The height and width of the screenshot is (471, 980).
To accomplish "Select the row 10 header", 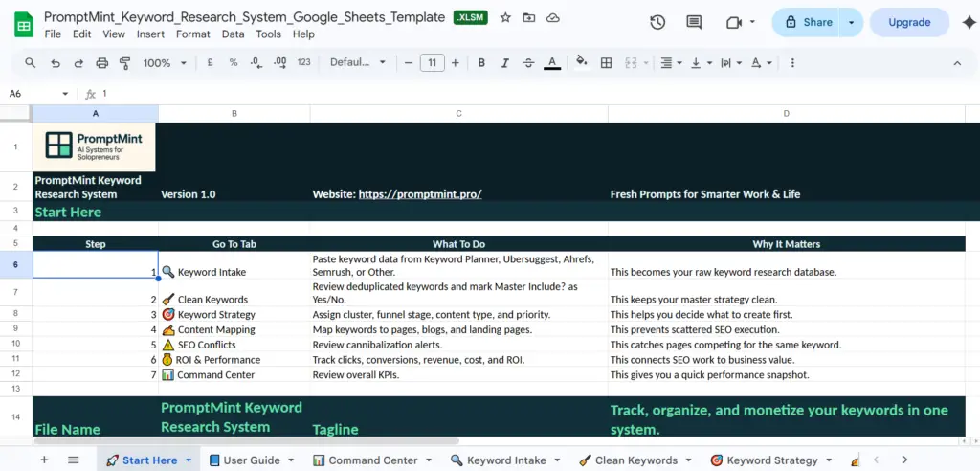I will coord(16,344).
